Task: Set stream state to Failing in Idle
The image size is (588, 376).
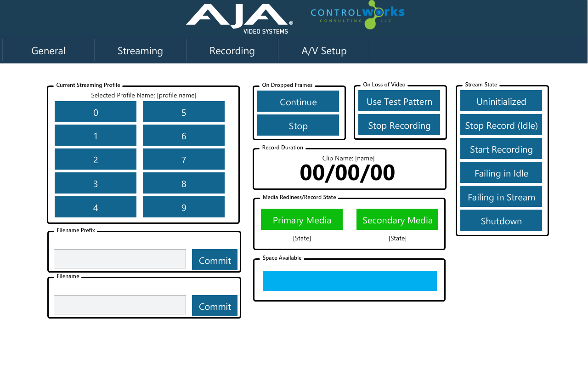Action: (501, 172)
